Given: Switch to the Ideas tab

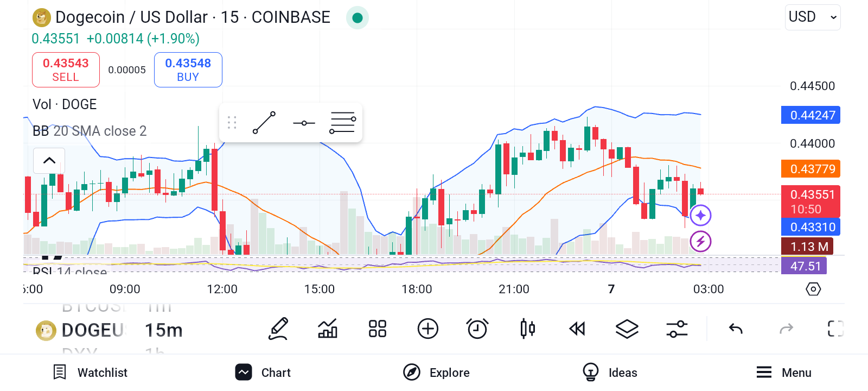Looking at the screenshot, I should (610, 373).
